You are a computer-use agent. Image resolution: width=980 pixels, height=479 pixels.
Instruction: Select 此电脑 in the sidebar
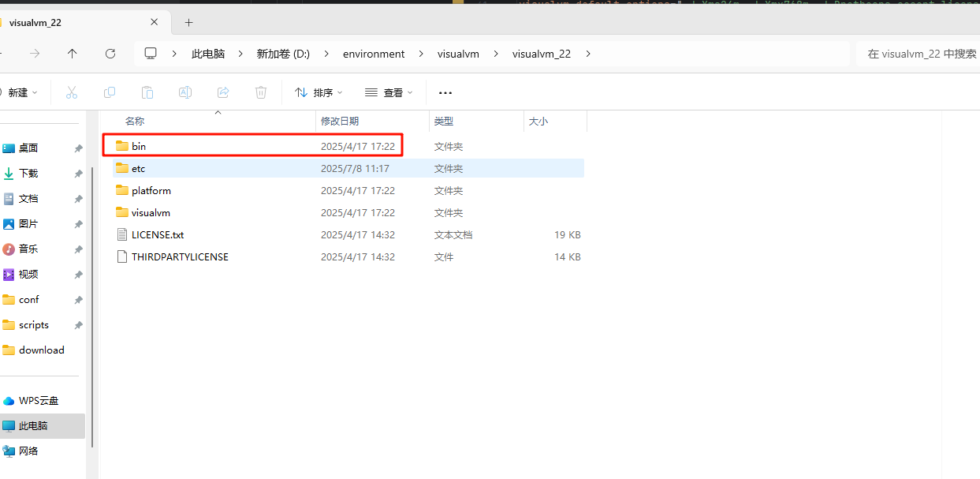click(43, 426)
